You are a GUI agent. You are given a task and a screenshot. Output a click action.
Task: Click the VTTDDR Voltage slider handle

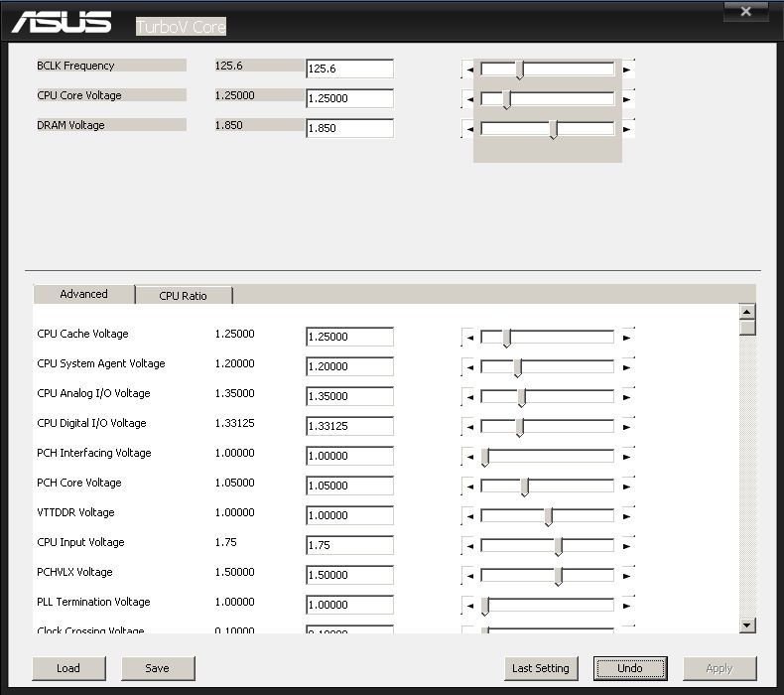[548, 516]
